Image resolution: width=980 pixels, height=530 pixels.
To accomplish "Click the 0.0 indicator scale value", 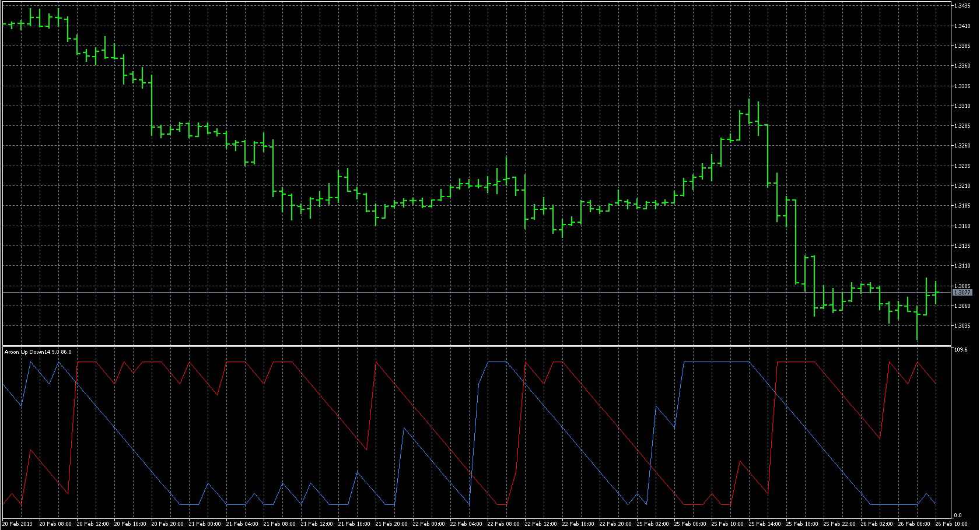I will pyautogui.click(x=958, y=515).
